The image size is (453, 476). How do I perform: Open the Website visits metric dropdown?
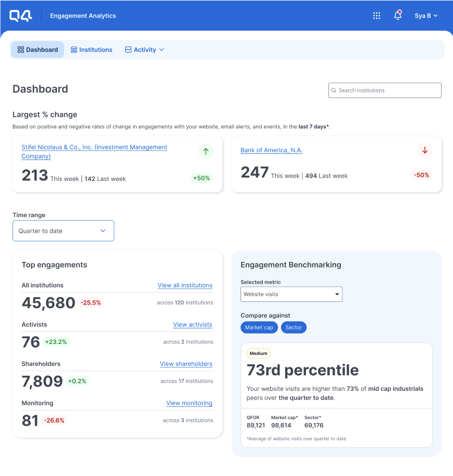click(x=291, y=294)
